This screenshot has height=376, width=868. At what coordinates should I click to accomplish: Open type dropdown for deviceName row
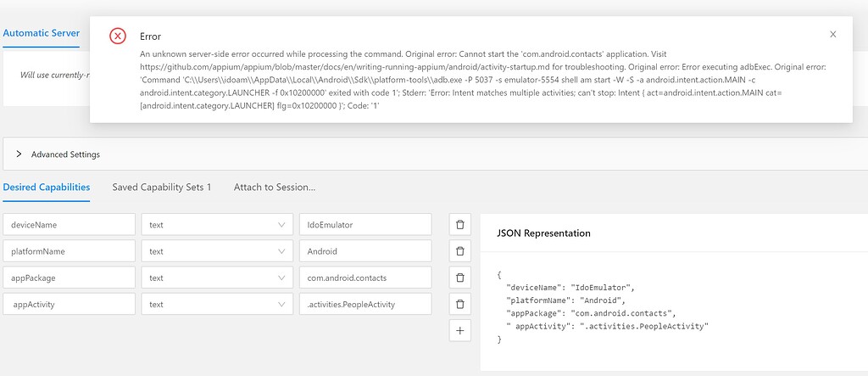(x=217, y=225)
